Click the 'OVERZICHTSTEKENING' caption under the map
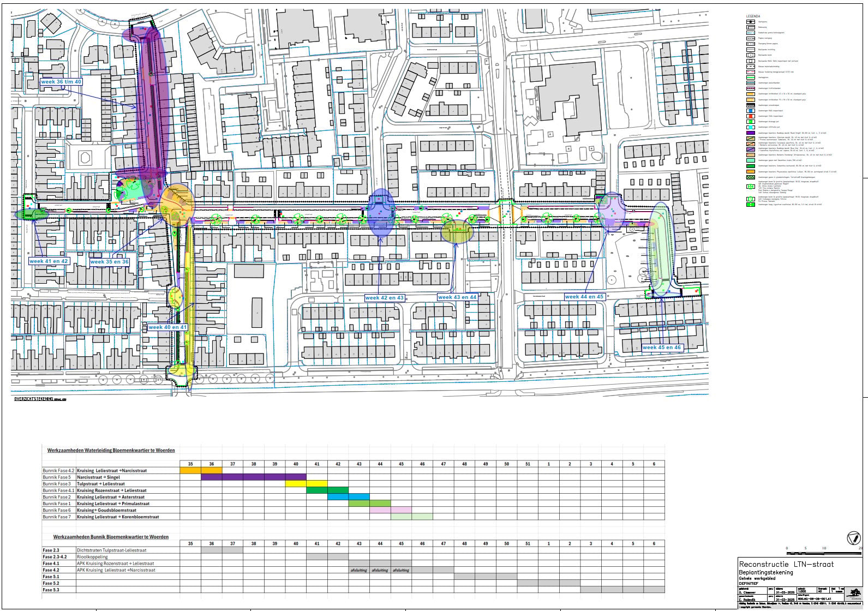868x611 pixels. pos(34,399)
